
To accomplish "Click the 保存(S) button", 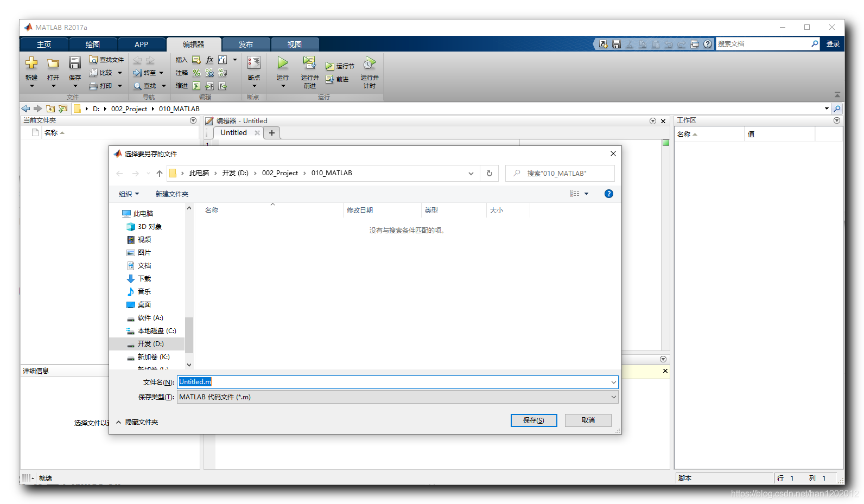I will (533, 420).
